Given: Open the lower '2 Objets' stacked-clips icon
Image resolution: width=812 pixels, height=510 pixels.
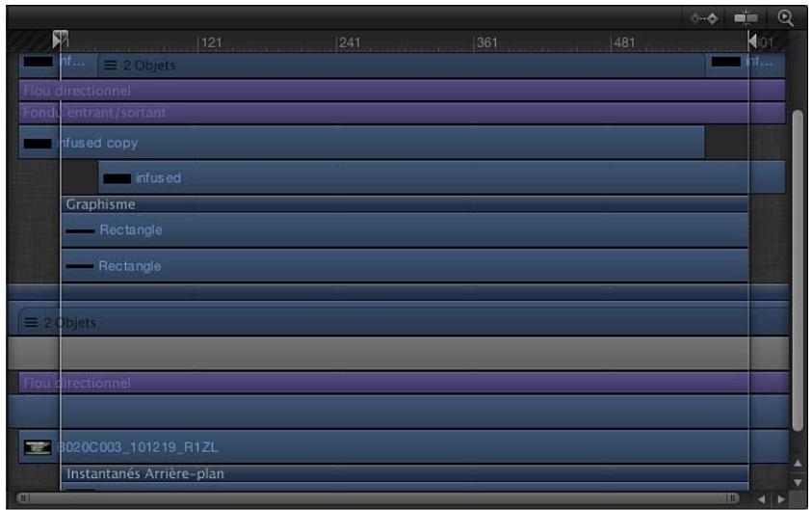Looking at the screenshot, I should (31, 322).
